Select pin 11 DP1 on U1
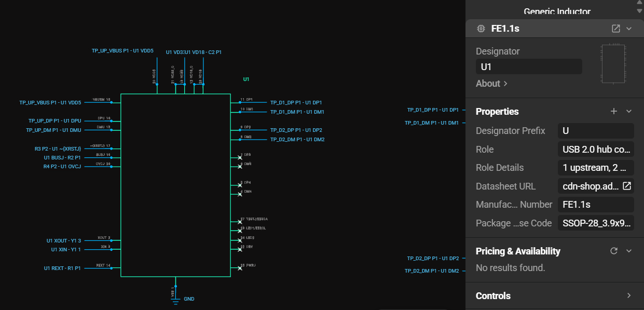 (x=246, y=100)
